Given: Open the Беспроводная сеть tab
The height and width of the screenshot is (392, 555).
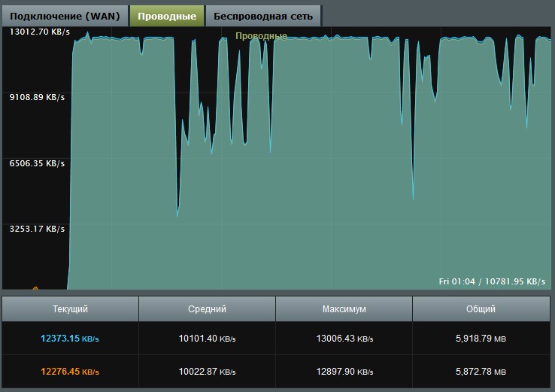Looking at the screenshot, I should pyautogui.click(x=263, y=16).
